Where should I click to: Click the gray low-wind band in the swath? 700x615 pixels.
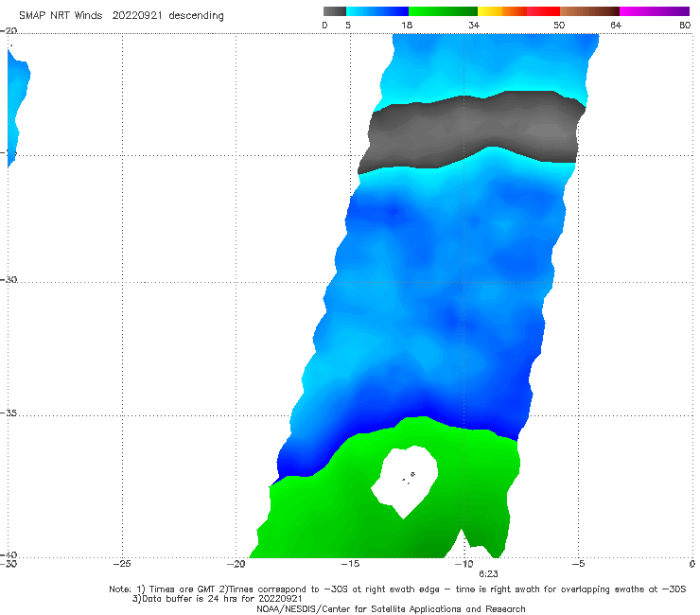(471, 132)
